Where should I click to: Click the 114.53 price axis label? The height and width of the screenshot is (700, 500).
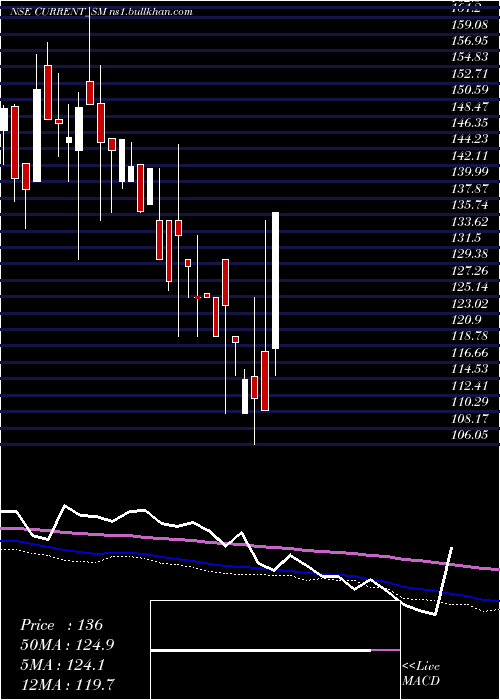pyautogui.click(x=470, y=369)
